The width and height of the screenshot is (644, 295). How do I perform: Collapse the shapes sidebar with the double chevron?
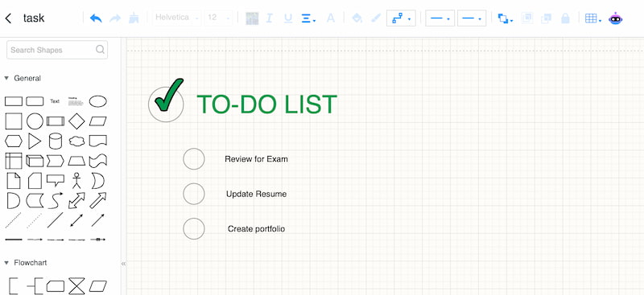pyautogui.click(x=123, y=264)
